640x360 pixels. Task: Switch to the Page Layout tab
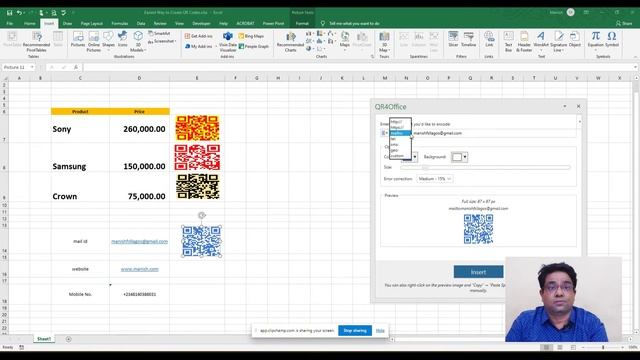91,24
